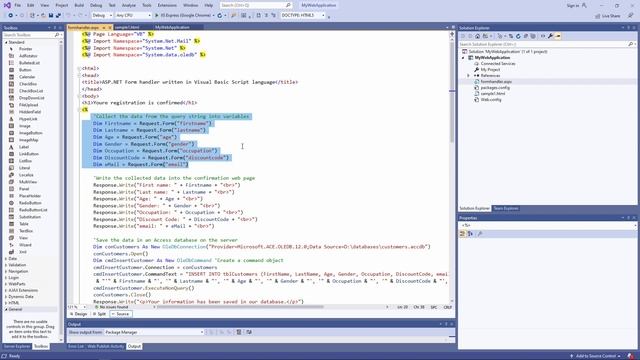Switch to the Server Explorer tab
Image resolution: width=640 pixels, height=360 pixels.
pos(17,347)
